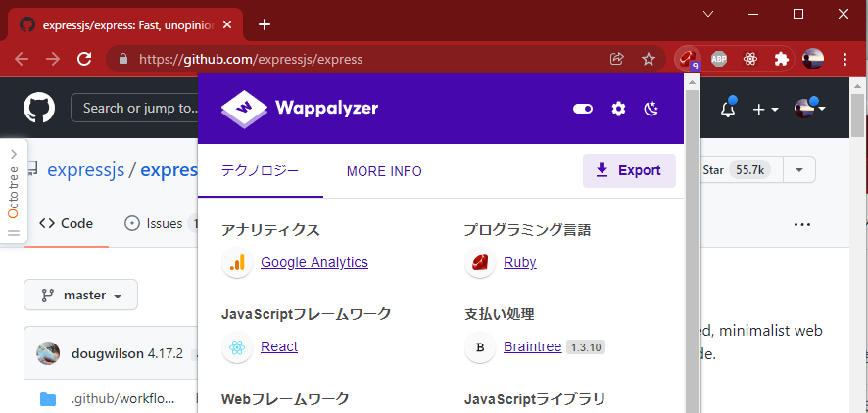Click the Issues tab icon
Screen dimensions: 868x413
pos(131,223)
